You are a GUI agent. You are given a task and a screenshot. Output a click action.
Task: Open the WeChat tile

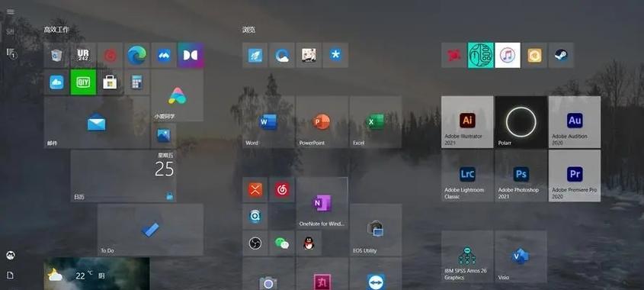282,243
